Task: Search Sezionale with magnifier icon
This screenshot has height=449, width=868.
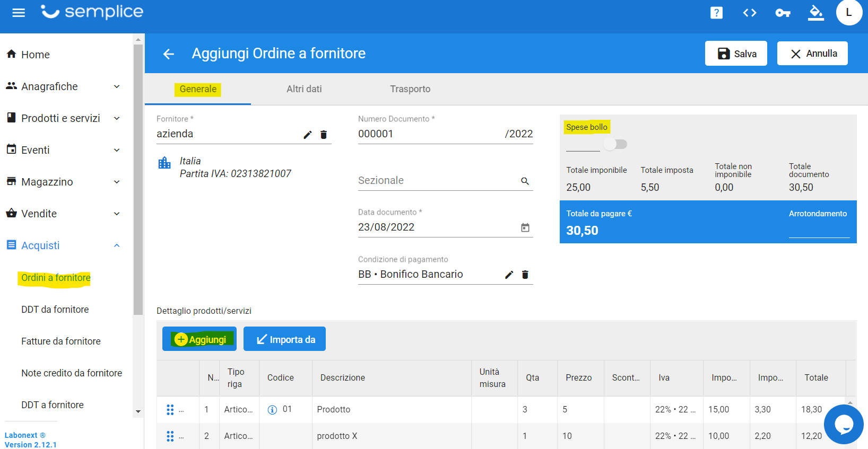Action: [x=525, y=181]
